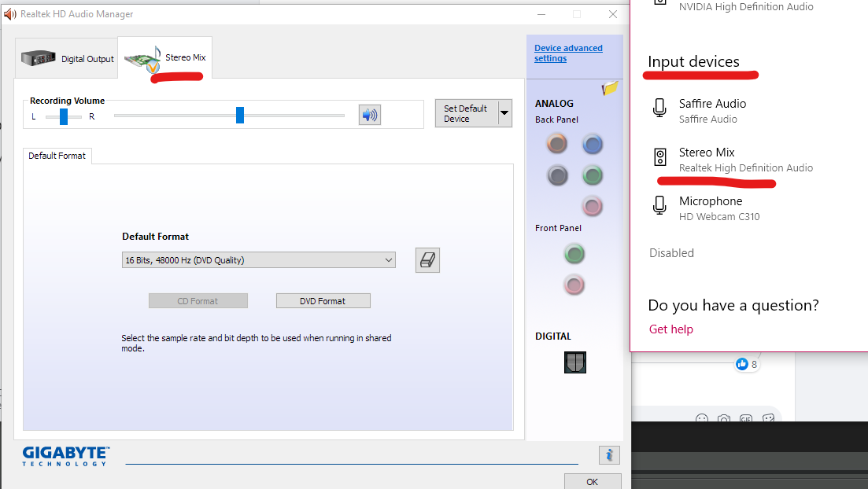Image resolution: width=868 pixels, height=489 pixels.
Task: Close the Realtek HD Audio Manager window
Action: (613, 14)
